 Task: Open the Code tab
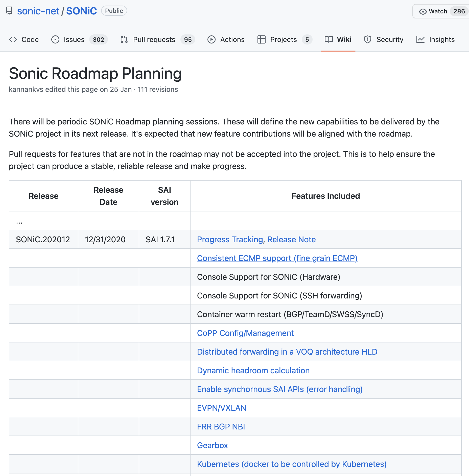pyautogui.click(x=24, y=39)
